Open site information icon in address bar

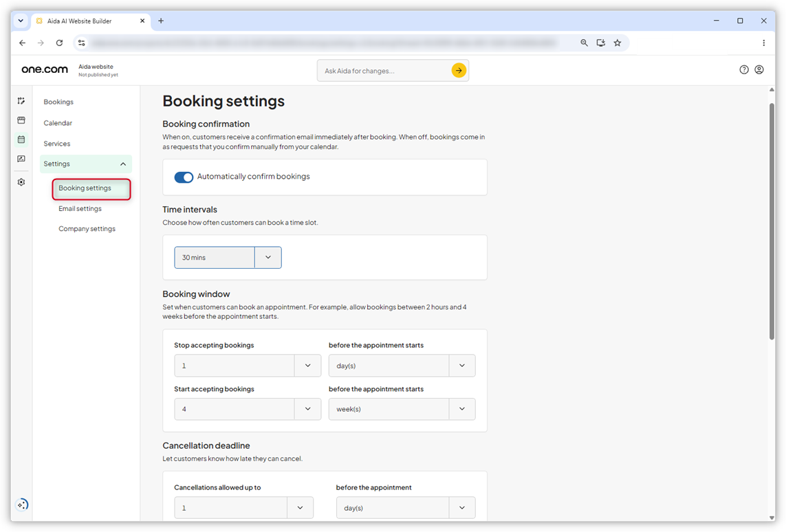(82, 43)
